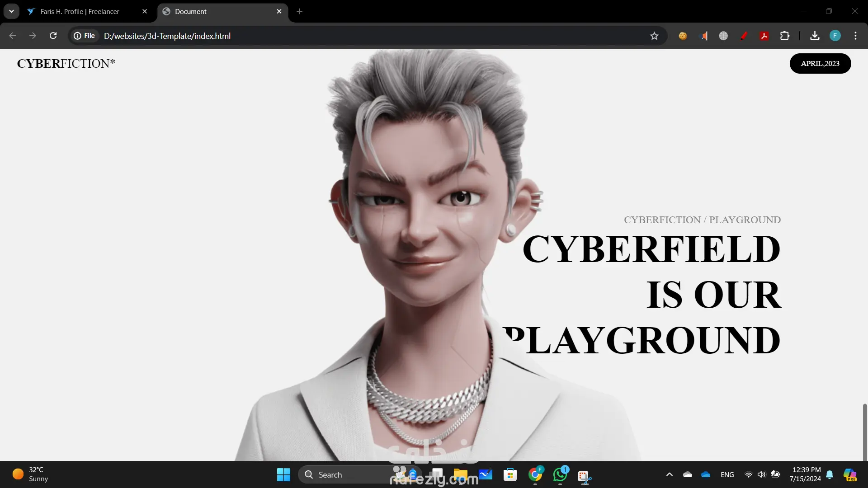The image size is (868, 488).
Task: Click the Adobe Acrobat extension icon
Action: coord(764,36)
